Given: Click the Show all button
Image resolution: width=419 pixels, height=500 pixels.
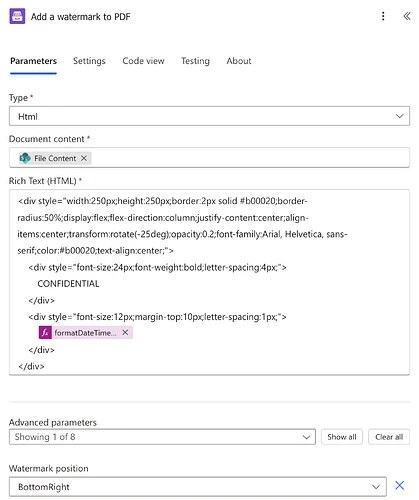Looking at the screenshot, I should [342, 437].
